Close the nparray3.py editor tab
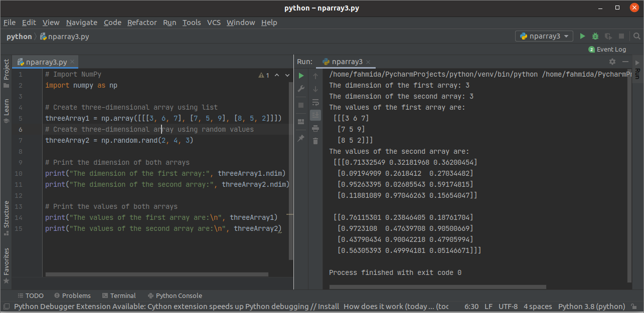 (73, 62)
